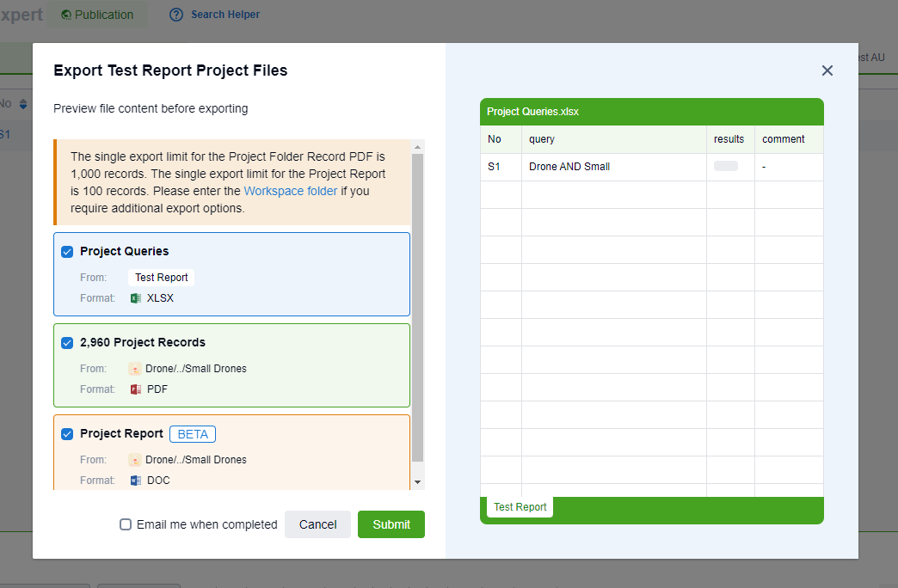Submit the export request
Screen dimensions: 898x588
point(391,524)
